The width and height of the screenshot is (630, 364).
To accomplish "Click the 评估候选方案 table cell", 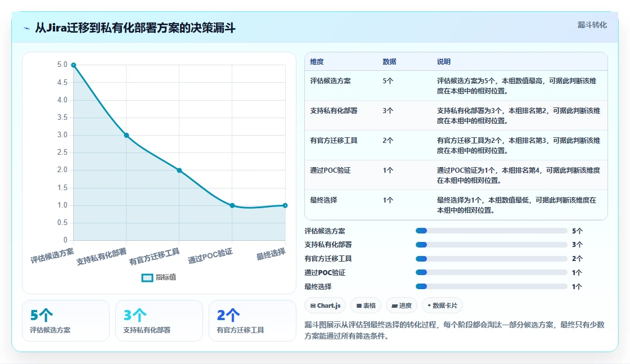I will 330,81.
